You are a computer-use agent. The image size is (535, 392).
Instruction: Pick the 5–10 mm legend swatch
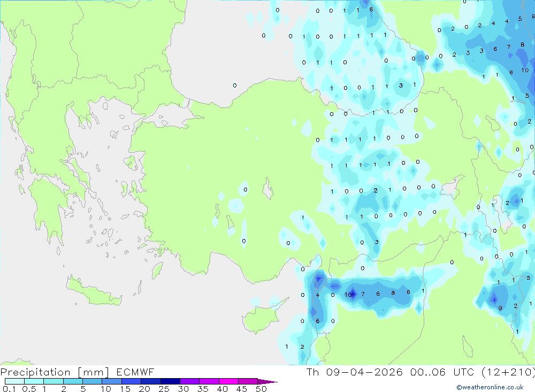pos(92,381)
